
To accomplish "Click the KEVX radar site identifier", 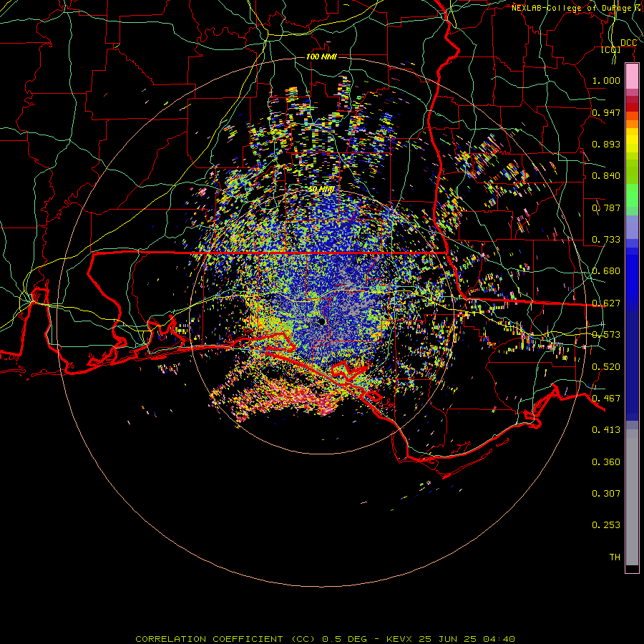I will (x=401, y=639).
